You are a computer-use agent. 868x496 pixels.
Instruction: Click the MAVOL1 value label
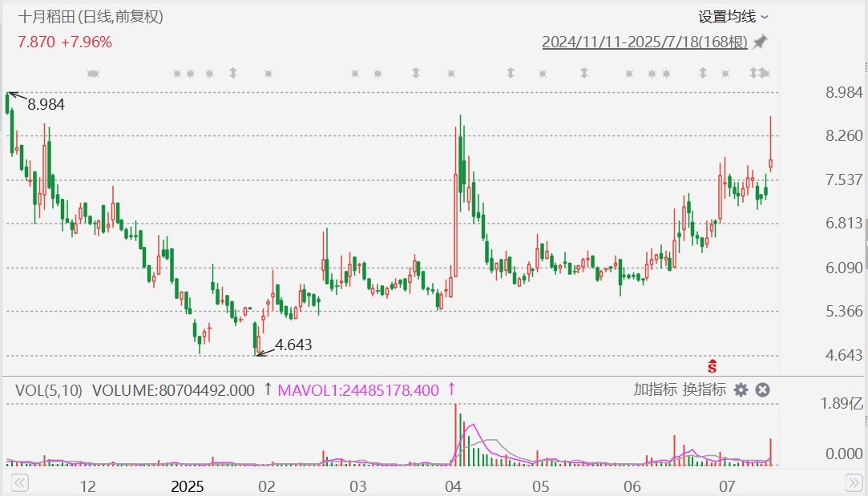tap(358, 390)
